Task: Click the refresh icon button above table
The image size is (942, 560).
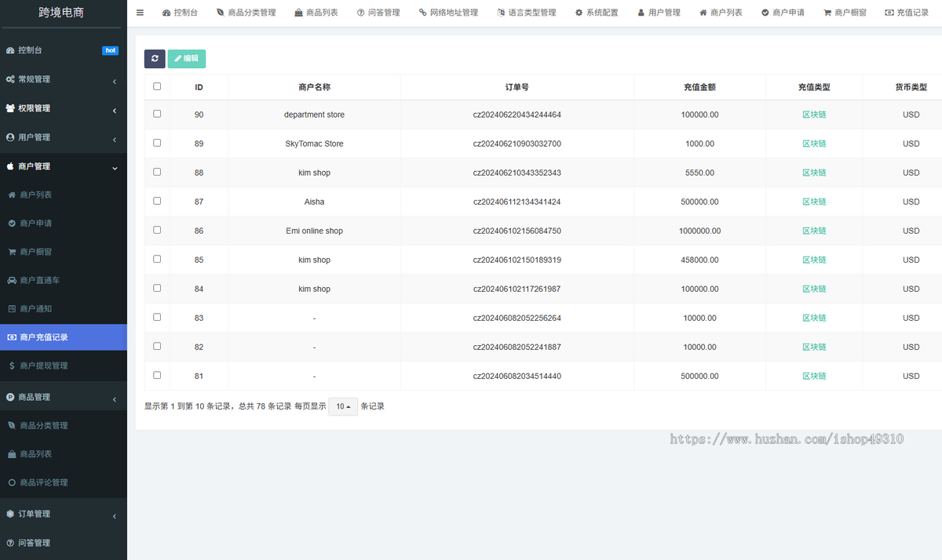Action: [155, 59]
